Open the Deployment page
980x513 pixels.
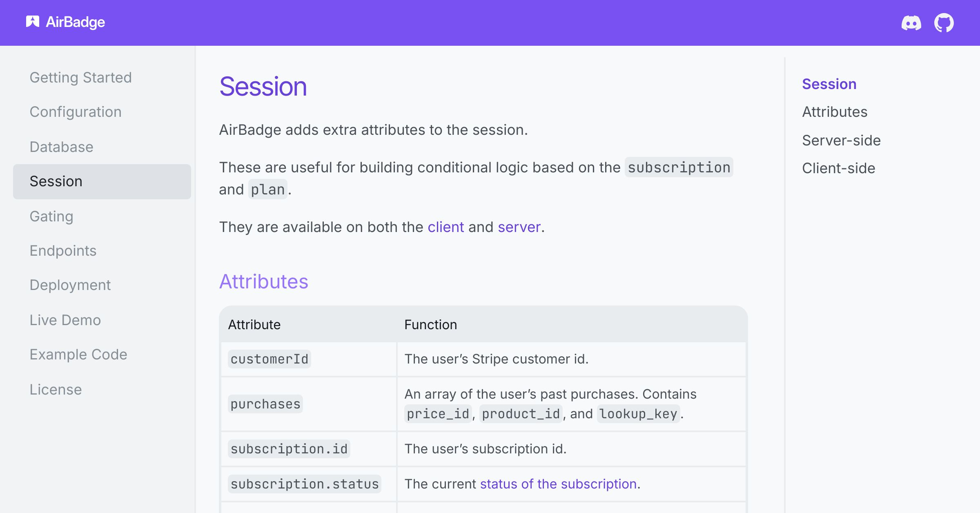(x=70, y=285)
